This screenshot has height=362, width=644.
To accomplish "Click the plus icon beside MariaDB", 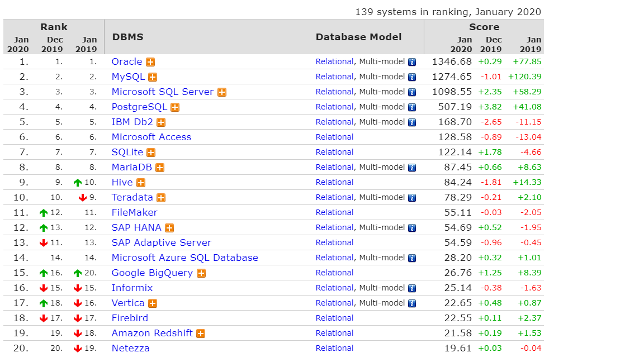I will (x=160, y=168).
